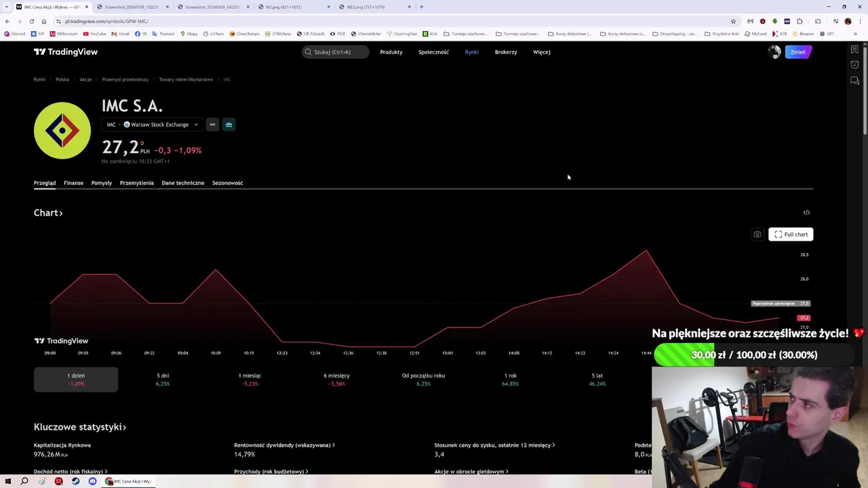Switch to the Dane techniczne tab
The image size is (868, 488).
183,183
